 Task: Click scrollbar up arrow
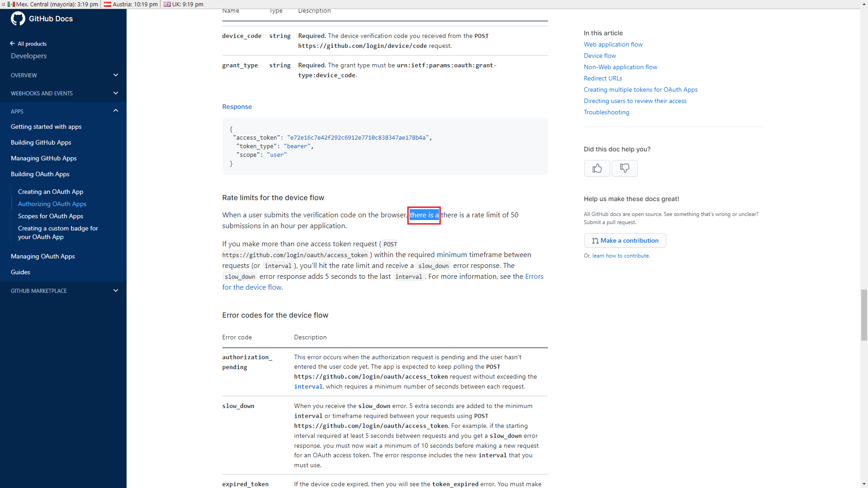(x=864, y=4)
